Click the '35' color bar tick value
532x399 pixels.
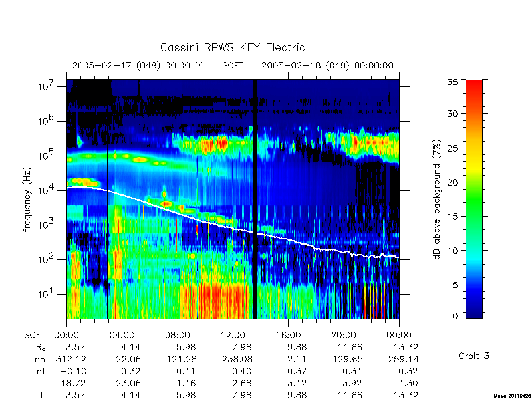tap(452, 82)
